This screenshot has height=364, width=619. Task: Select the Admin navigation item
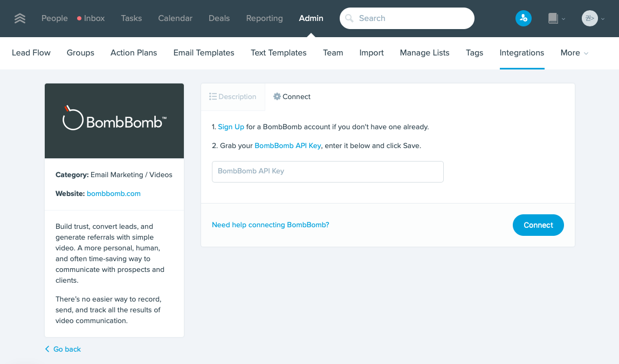tap(311, 18)
